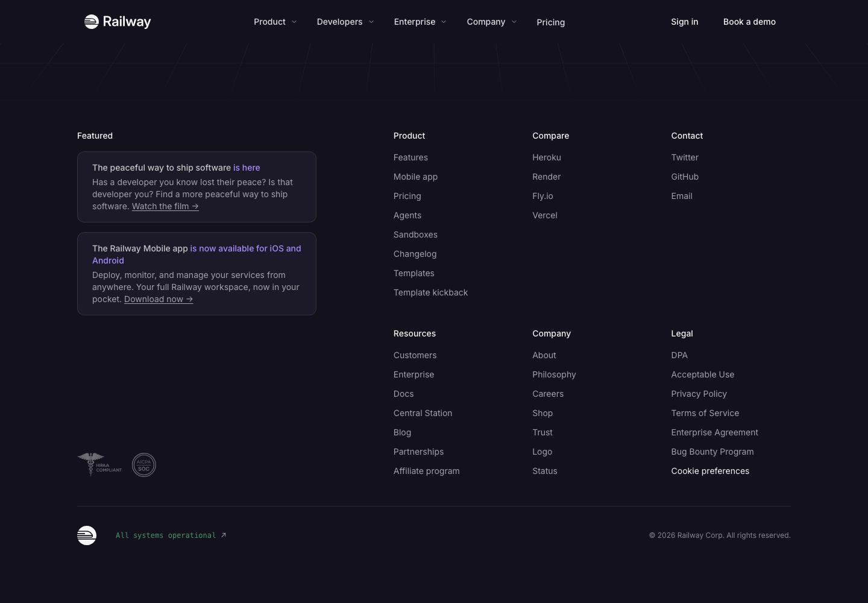The height and width of the screenshot is (603, 868).
Task: Click the AICPA SOC badge
Action: 144,465
